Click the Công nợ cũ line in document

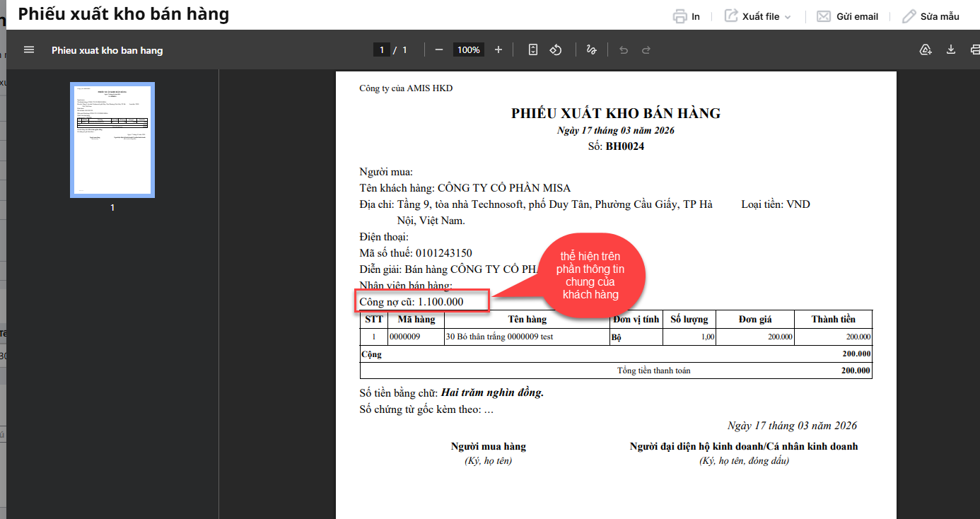point(412,302)
